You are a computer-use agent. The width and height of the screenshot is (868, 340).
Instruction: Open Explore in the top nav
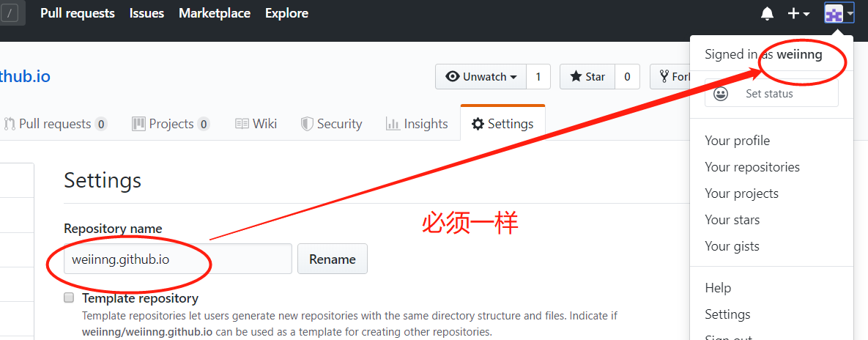[286, 13]
